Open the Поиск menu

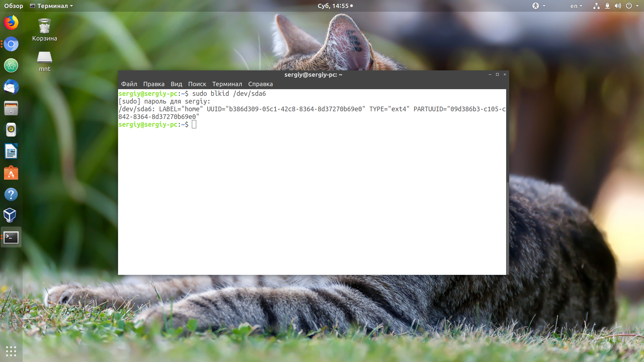tap(197, 84)
